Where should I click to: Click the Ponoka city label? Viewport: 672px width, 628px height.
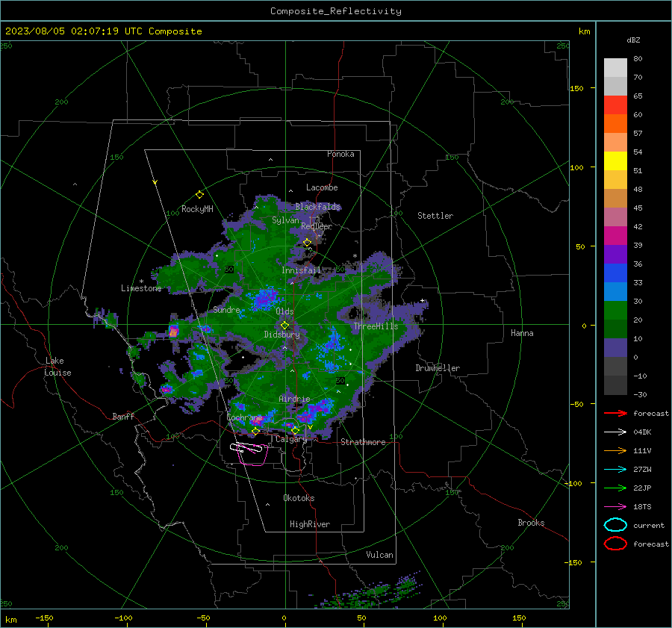340,154
